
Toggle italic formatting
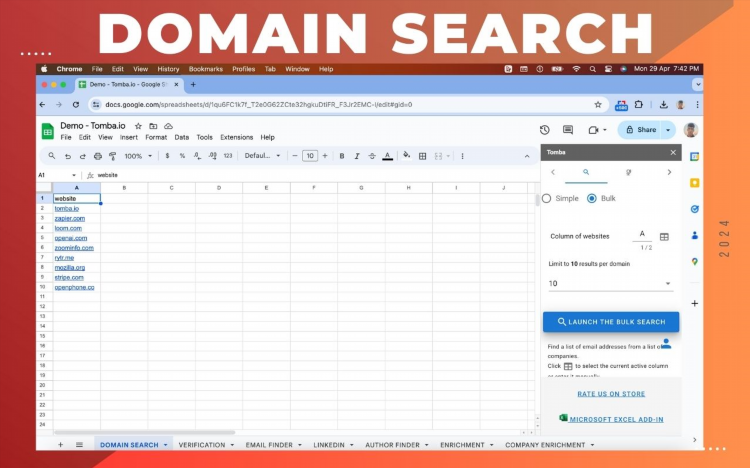click(x=357, y=156)
